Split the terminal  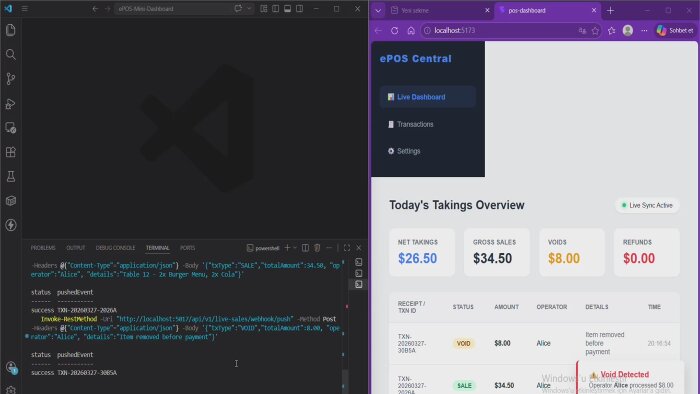[305, 248]
